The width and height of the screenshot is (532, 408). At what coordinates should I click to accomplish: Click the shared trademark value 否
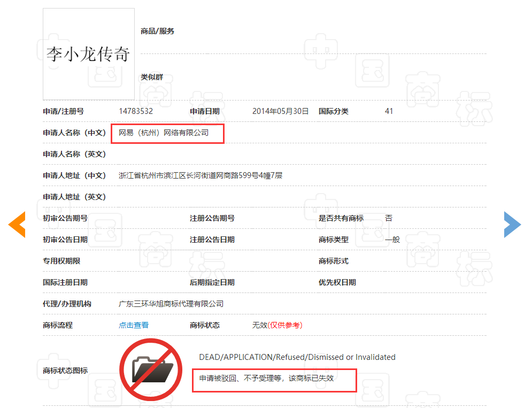[x=389, y=218]
